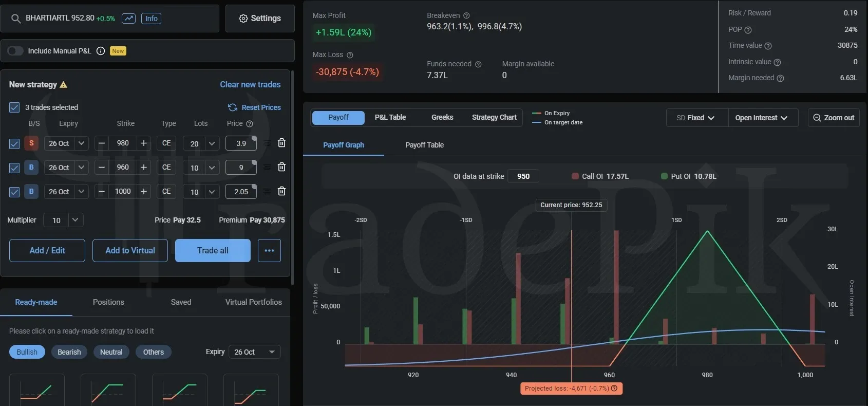Open the SD Fixed dropdown

tap(696, 118)
